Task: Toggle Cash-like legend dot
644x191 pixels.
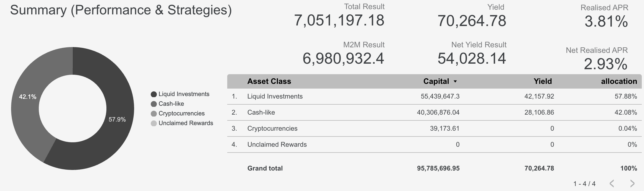Action: (154, 104)
